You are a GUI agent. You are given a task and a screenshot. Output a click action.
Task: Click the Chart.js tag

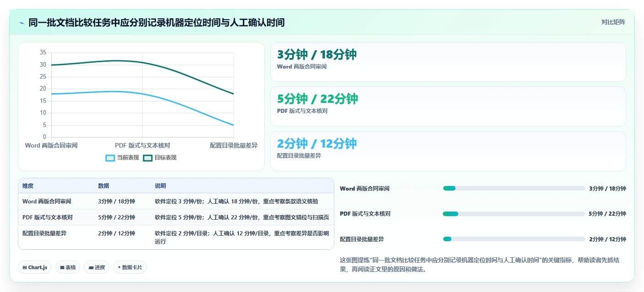coord(35,267)
